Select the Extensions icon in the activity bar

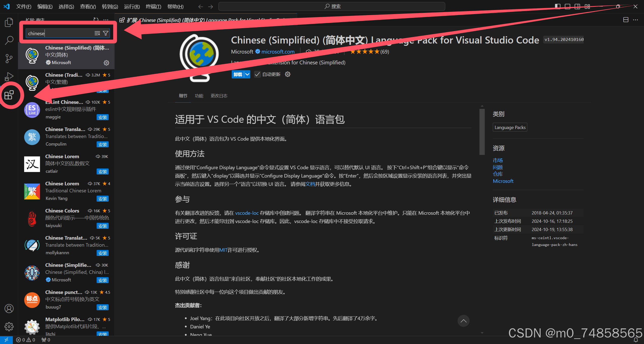(9, 95)
